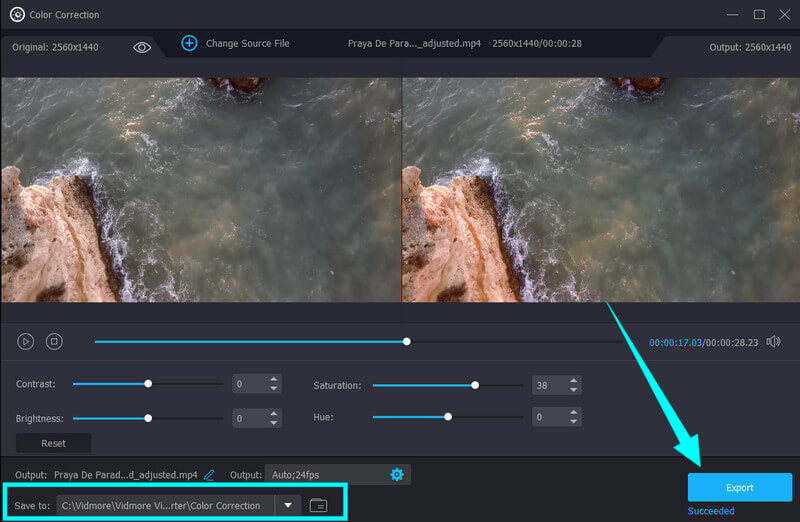Click the video timeline playhead
This screenshot has width=800, height=522.
point(406,342)
